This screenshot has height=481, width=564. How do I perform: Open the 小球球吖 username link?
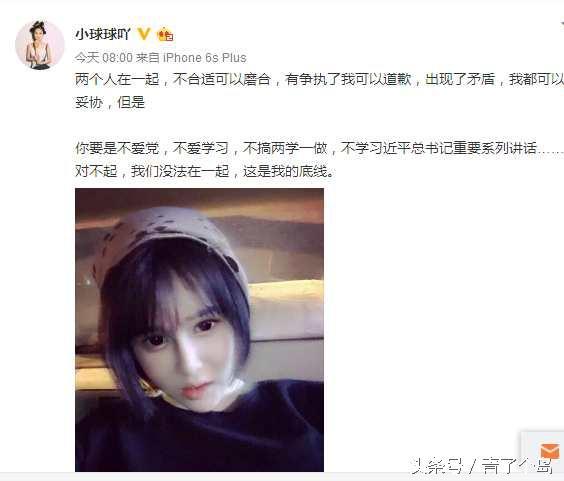pos(103,35)
